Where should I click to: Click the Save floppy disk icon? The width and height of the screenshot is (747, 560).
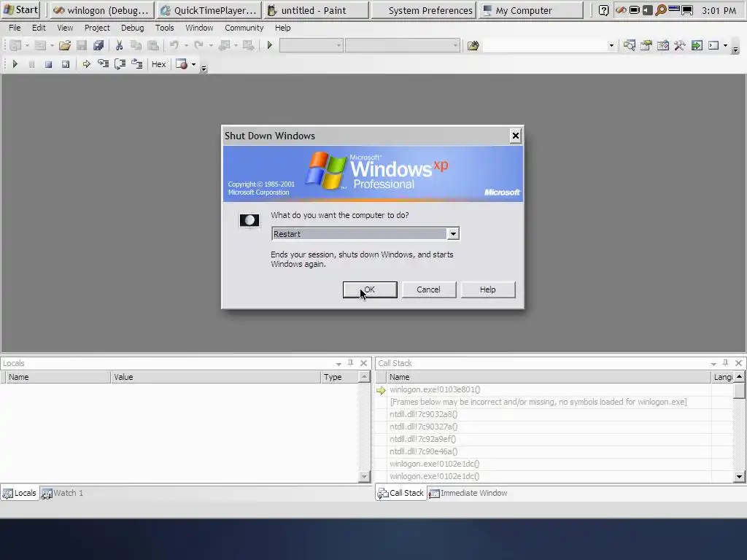pyautogui.click(x=82, y=46)
